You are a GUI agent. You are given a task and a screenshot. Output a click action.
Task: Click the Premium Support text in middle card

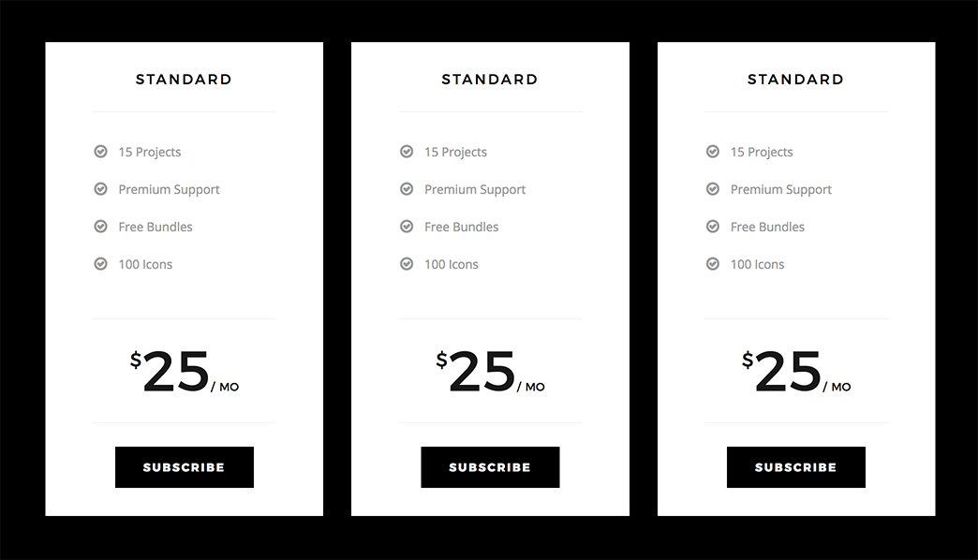tap(475, 189)
